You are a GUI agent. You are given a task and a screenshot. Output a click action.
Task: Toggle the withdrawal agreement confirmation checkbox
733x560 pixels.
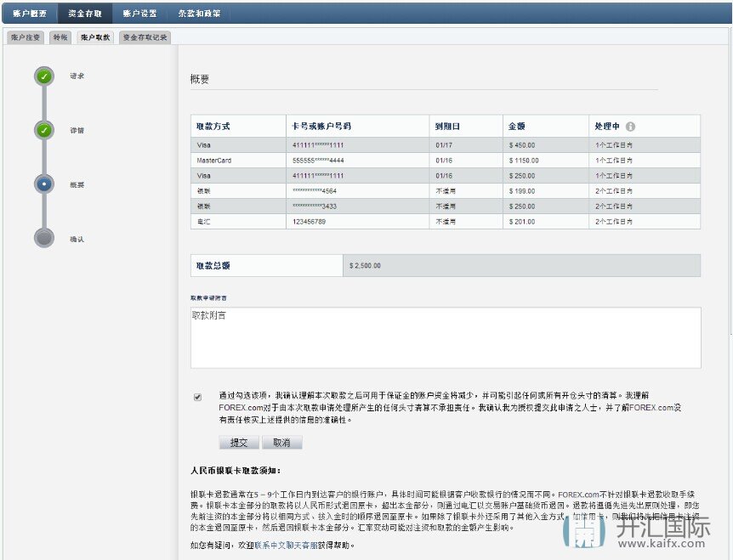198,397
